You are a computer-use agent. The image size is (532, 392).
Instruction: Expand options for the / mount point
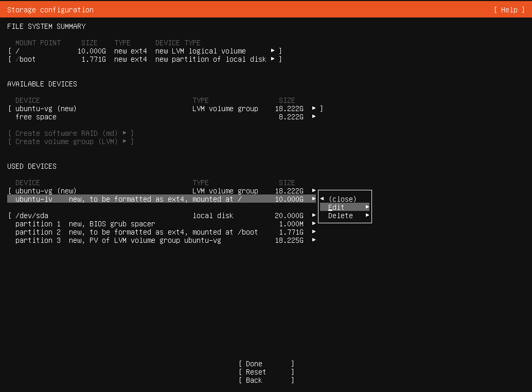272,51
